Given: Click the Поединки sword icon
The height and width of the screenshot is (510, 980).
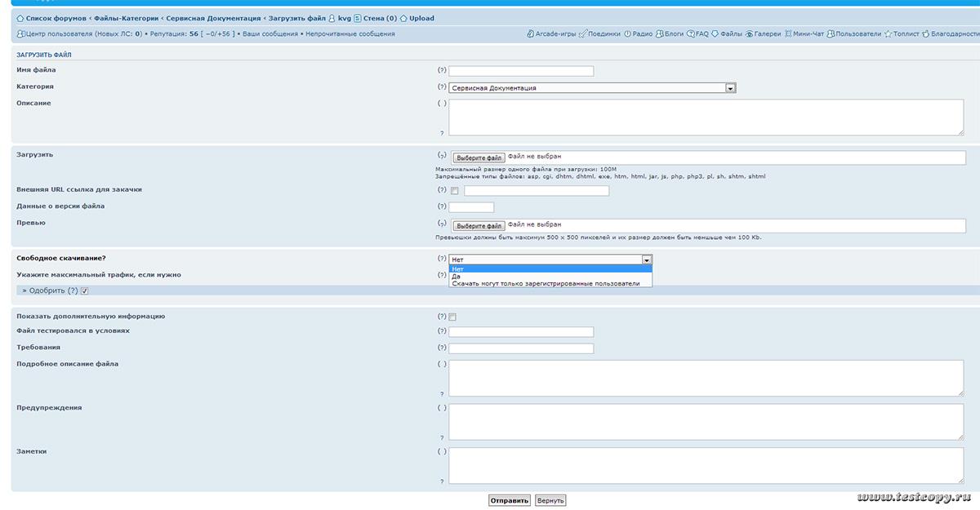Looking at the screenshot, I should [x=582, y=34].
